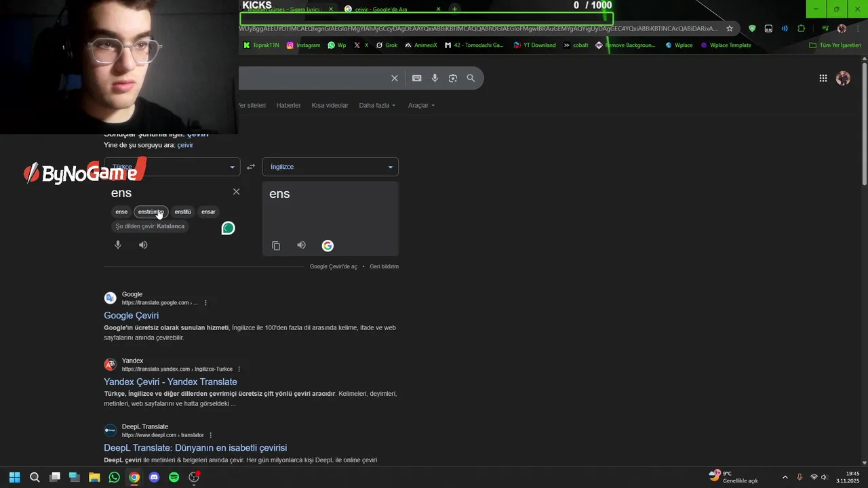Open the Toprak11N bookmark
This screenshot has width=868, height=488.
(x=261, y=45)
